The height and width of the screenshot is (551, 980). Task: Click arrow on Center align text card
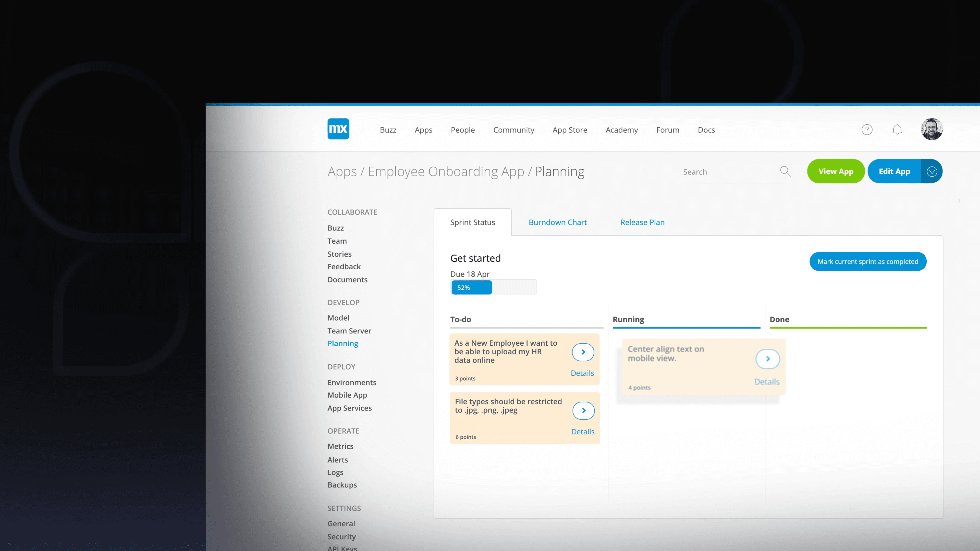point(767,359)
